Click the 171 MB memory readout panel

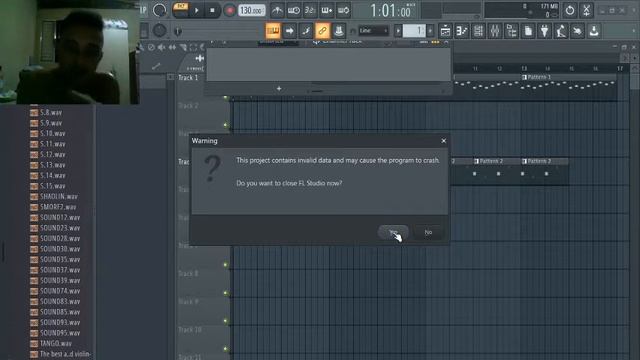(522, 10)
